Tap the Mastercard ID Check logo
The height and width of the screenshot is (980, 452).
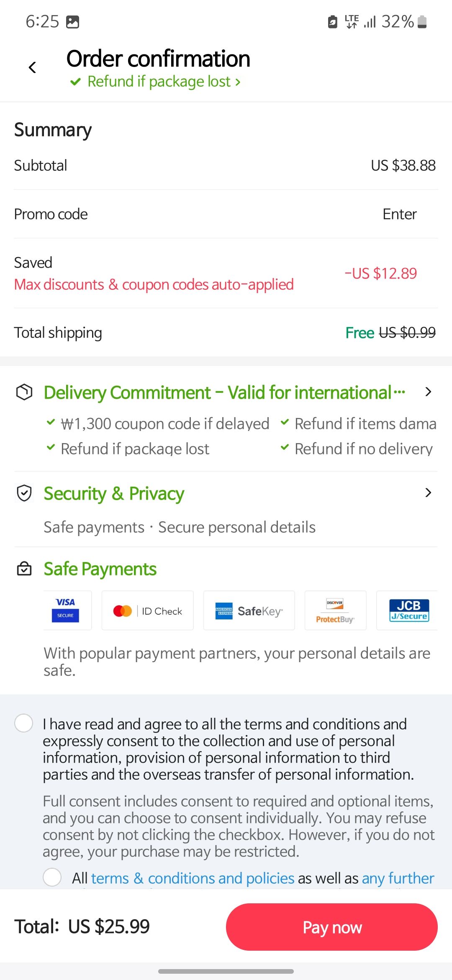tap(147, 611)
